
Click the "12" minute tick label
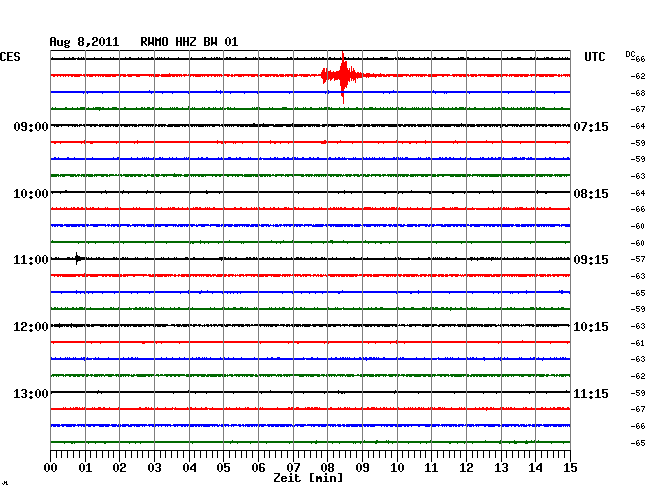point(466,467)
